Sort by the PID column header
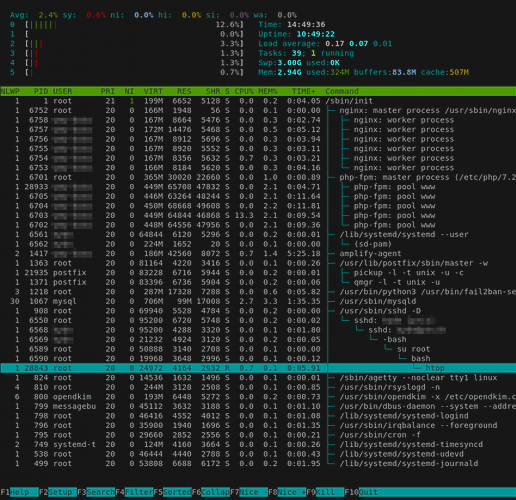This screenshot has height=500, width=516. tap(41, 91)
